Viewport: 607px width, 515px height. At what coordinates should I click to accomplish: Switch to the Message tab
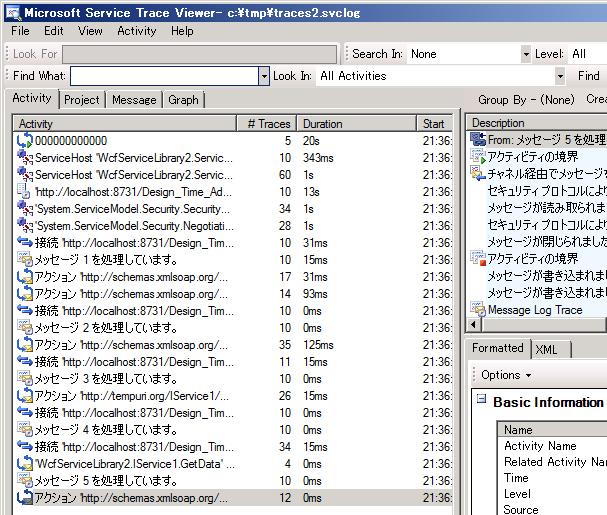click(134, 100)
